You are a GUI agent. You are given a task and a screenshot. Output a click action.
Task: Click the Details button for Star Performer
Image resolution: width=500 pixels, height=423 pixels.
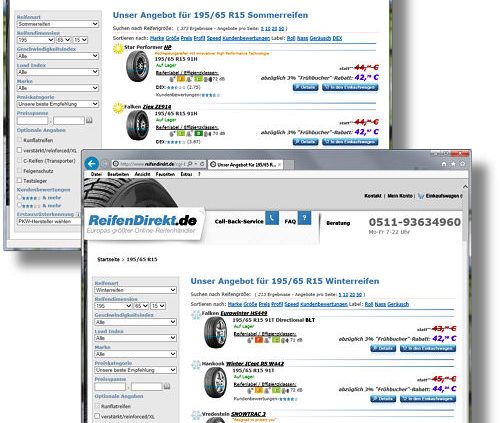(305, 87)
